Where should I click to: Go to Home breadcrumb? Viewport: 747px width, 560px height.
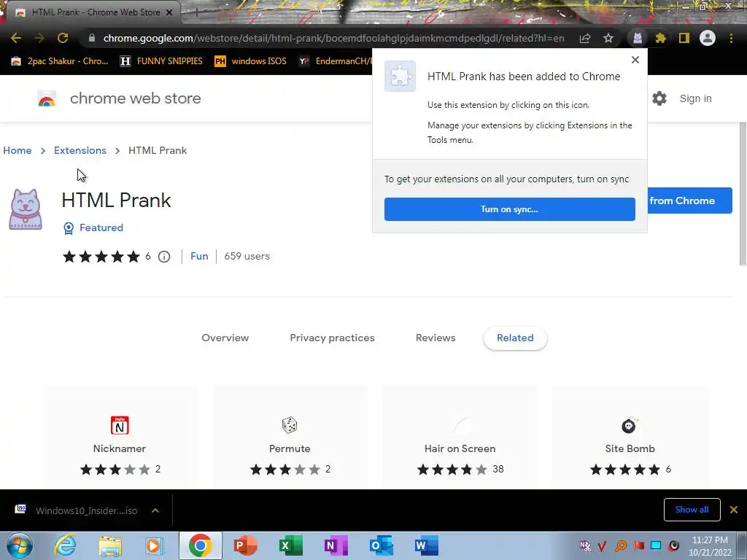pyautogui.click(x=18, y=150)
